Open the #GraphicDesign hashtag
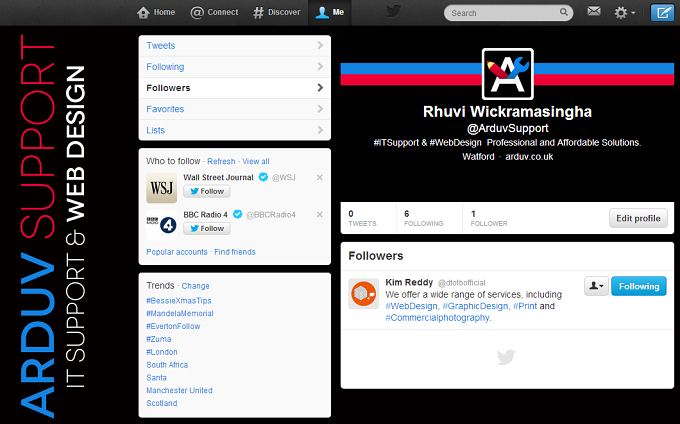Viewport: 680px width, 424px height. coord(475,306)
